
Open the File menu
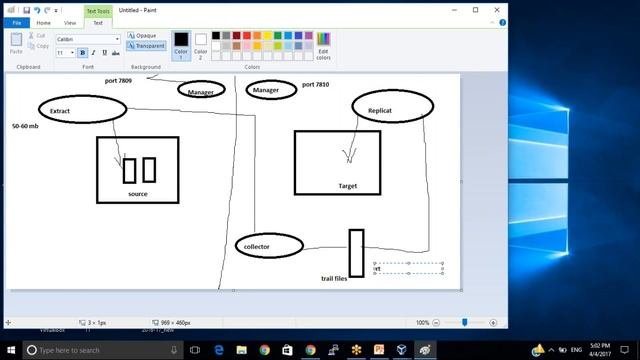coord(17,23)
